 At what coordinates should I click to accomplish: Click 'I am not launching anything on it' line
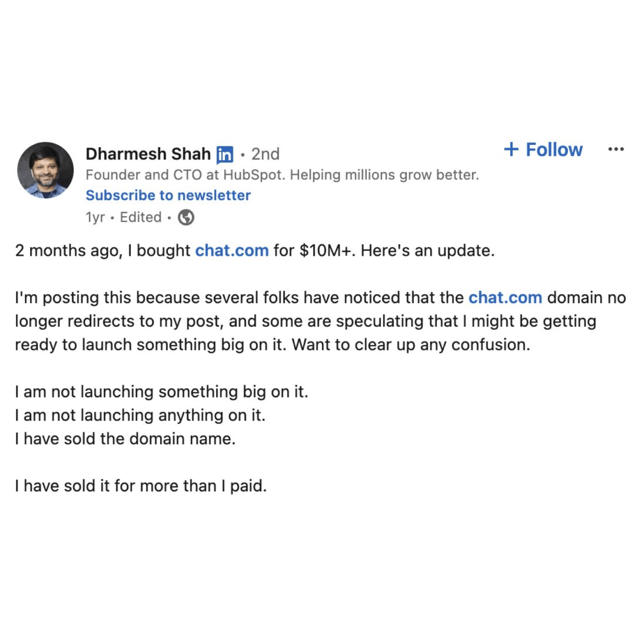click(x=140, y=415)
